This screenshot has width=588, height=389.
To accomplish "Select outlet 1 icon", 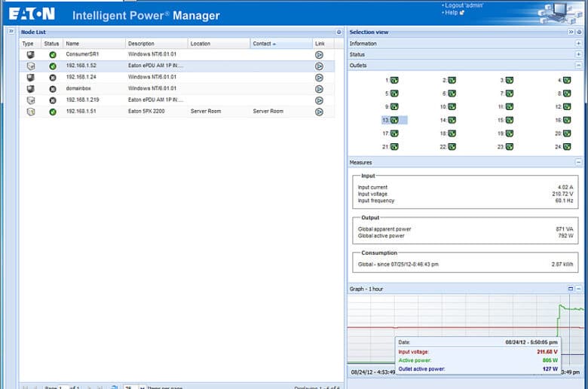I will click(394, 80).
